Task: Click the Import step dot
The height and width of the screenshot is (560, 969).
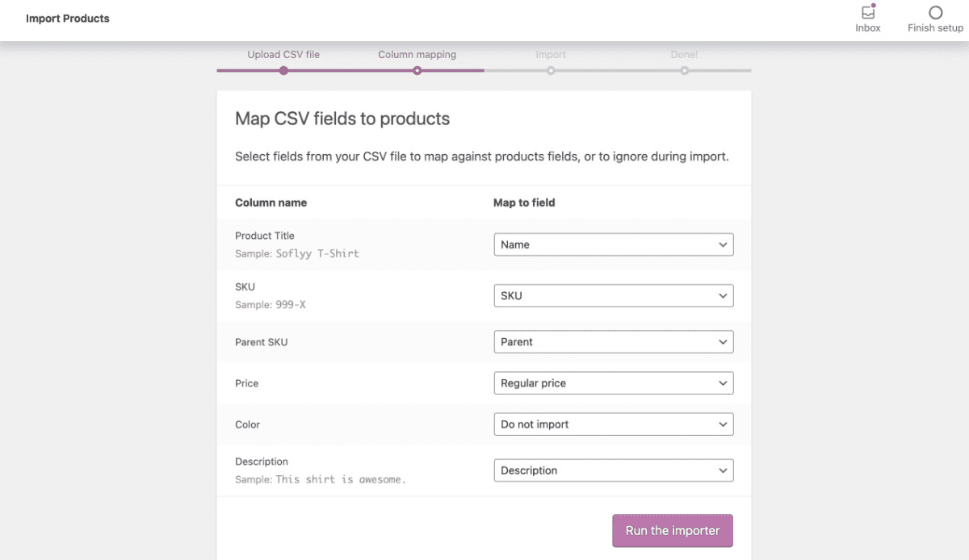Action: pos(551,71)
